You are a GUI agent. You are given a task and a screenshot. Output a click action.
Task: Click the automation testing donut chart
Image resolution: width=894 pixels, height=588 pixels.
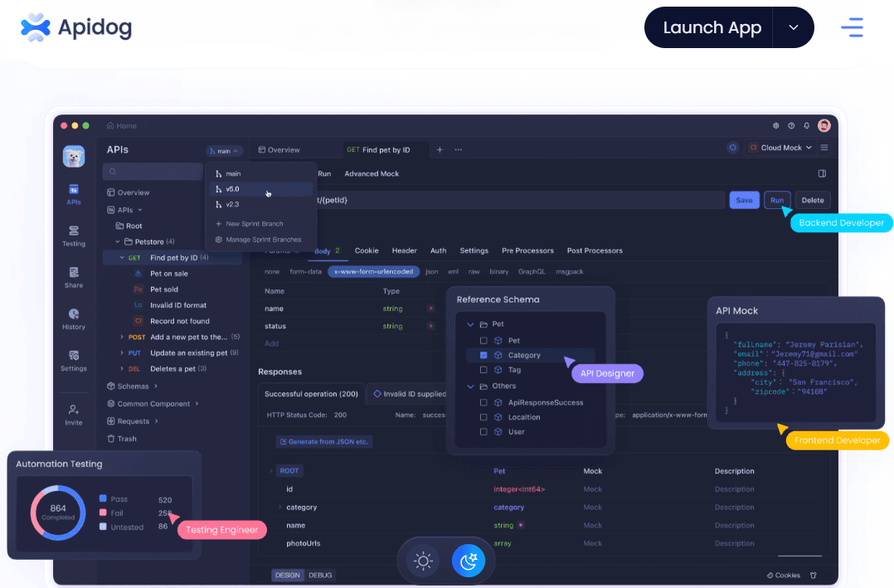[x=58, y=513]
